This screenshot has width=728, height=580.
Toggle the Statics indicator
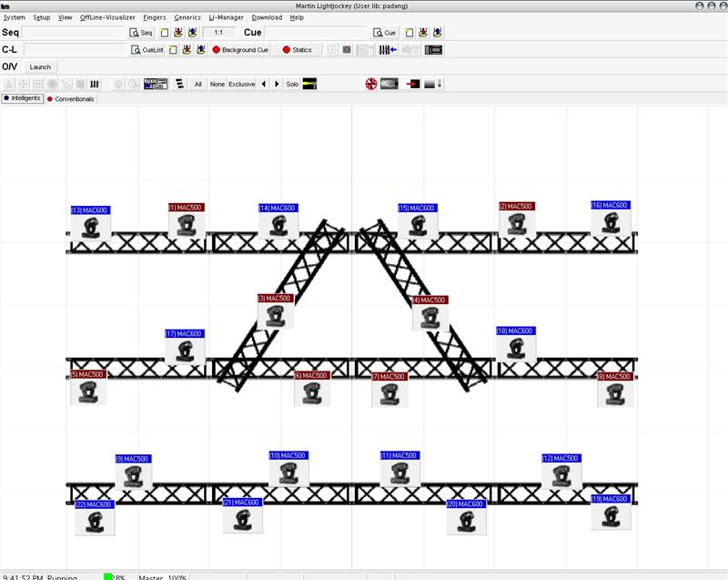point(298,50)
